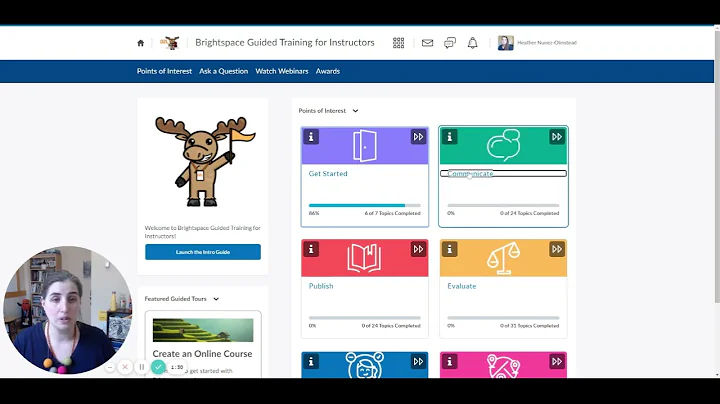Open Brightspace Guided Training for Instructors title
This screenshot has width=720, height=404.
click(x=285, y=43)
